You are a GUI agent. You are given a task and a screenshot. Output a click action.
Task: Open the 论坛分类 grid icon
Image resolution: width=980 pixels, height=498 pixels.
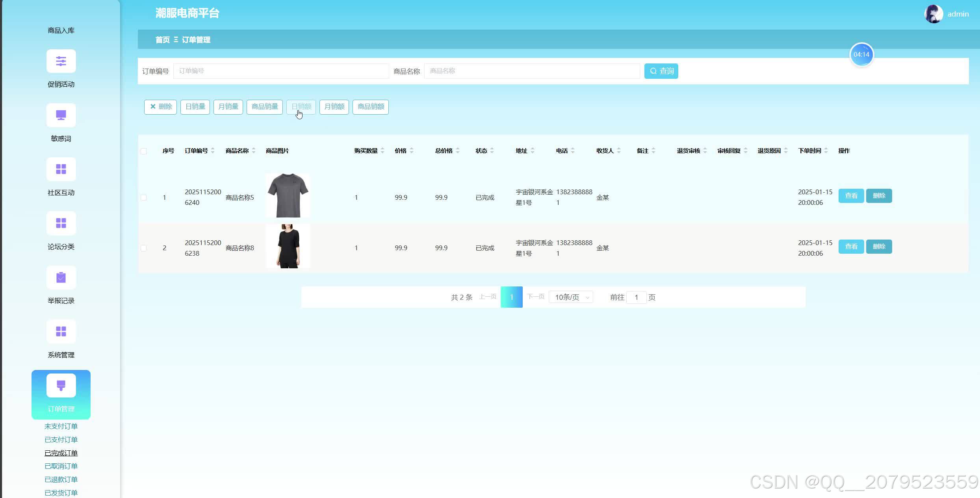[61, 223]
